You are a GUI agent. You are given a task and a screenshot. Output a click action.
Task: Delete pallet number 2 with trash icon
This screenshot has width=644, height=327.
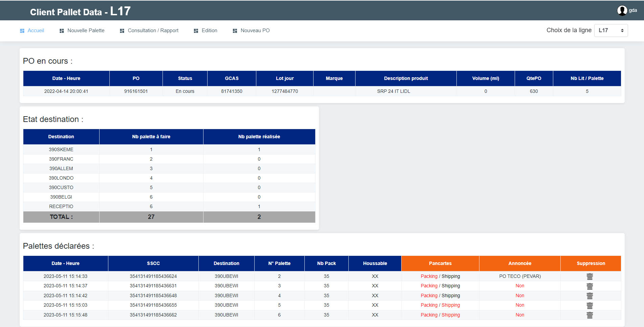589,277
